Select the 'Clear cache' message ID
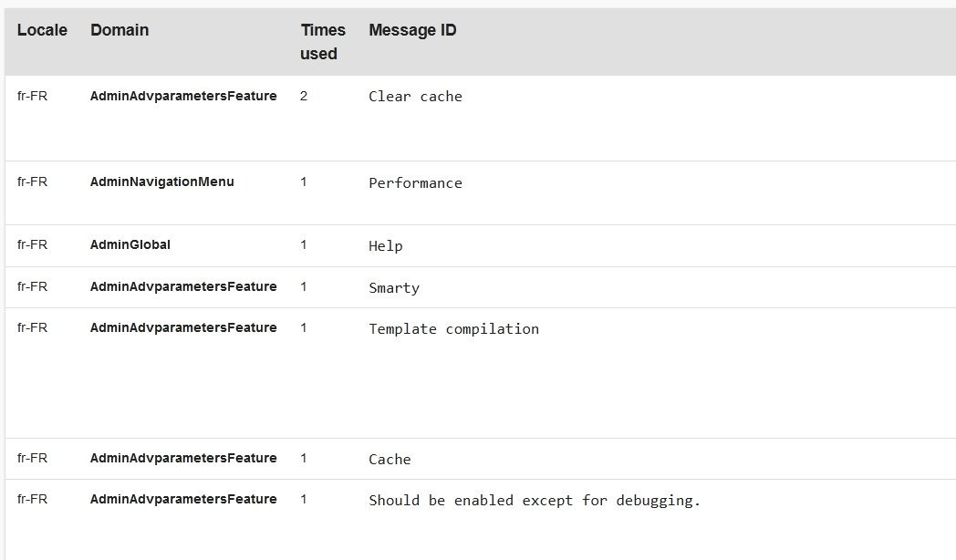The image size is (956, 560). point(415,97)
